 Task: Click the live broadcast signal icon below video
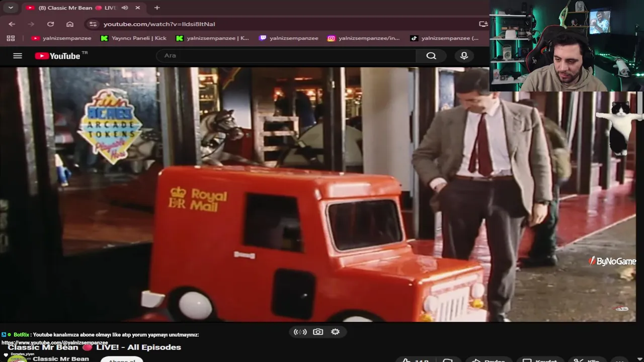click(x=300, y=332)
